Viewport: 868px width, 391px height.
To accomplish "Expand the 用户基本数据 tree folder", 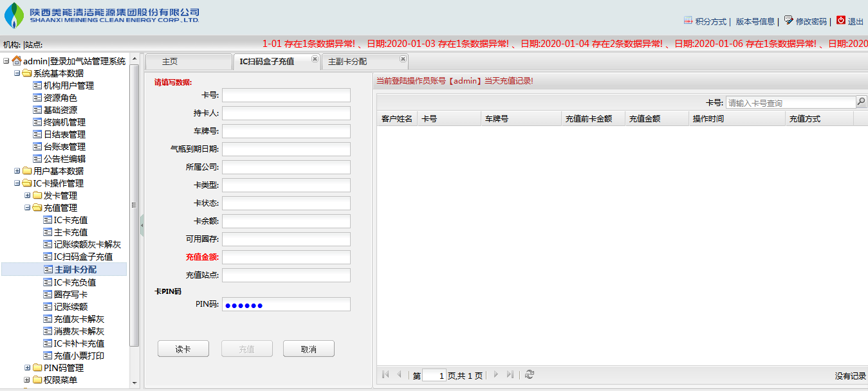I will pos(17,171).
